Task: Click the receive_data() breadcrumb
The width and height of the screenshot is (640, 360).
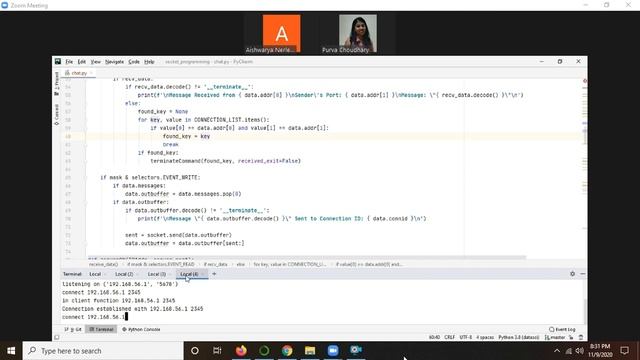Action: (x=103, y=264)
